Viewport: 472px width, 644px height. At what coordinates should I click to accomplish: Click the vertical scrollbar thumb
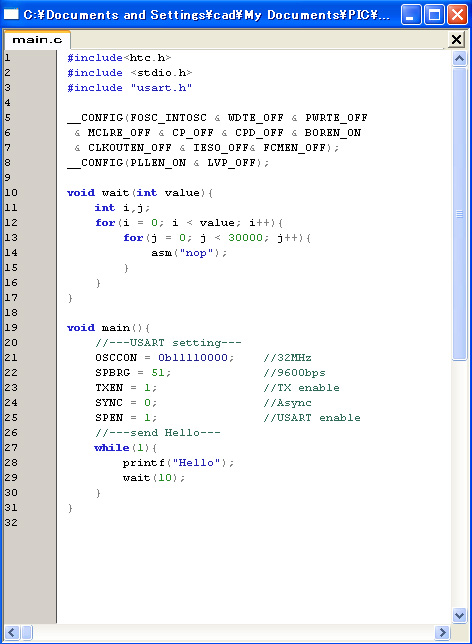(459, 214)
